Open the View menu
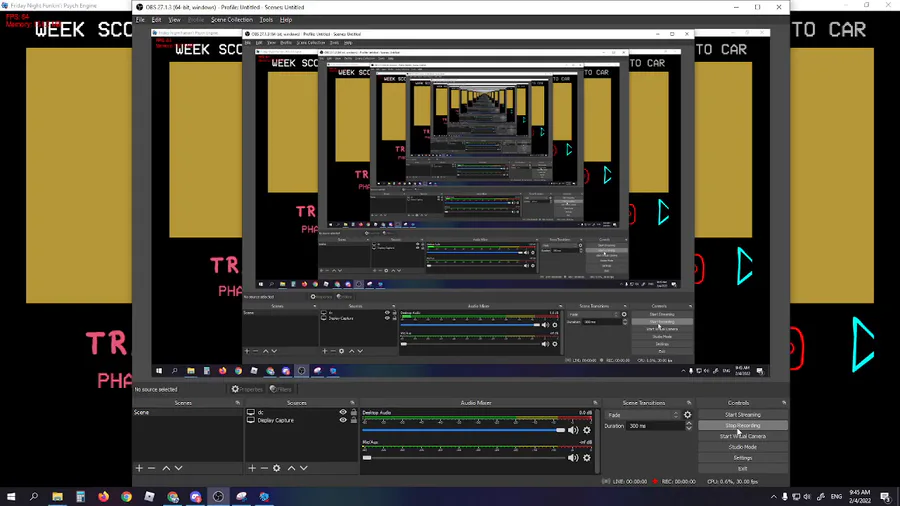Image resolution: width=900 pixels, height=506 pixels. tap(174, 20)
